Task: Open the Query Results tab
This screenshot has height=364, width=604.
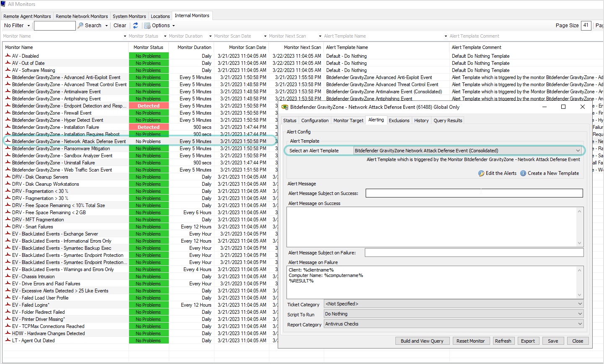Action: tap(447, 120)
